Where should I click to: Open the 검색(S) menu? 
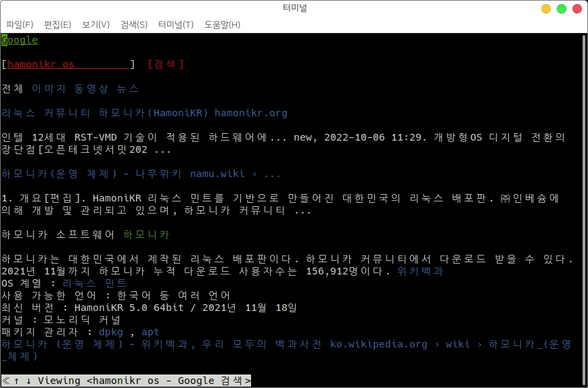(x=134, y=24)
